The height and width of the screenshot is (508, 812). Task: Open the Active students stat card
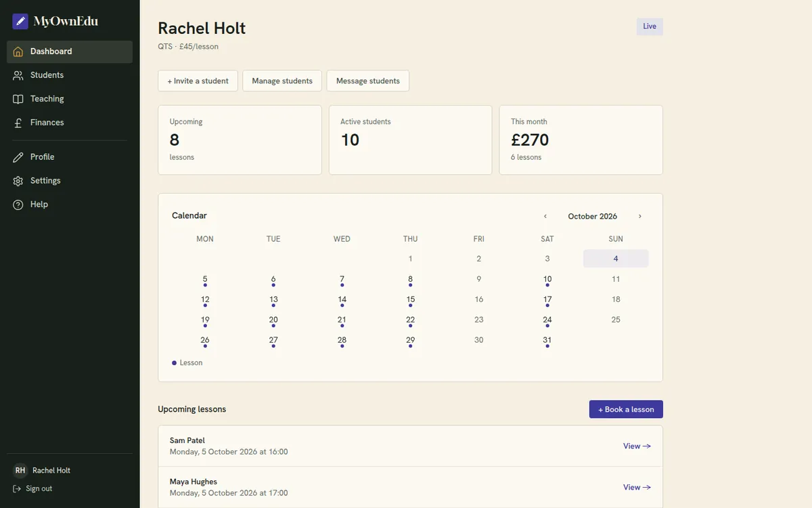point(410,140)
